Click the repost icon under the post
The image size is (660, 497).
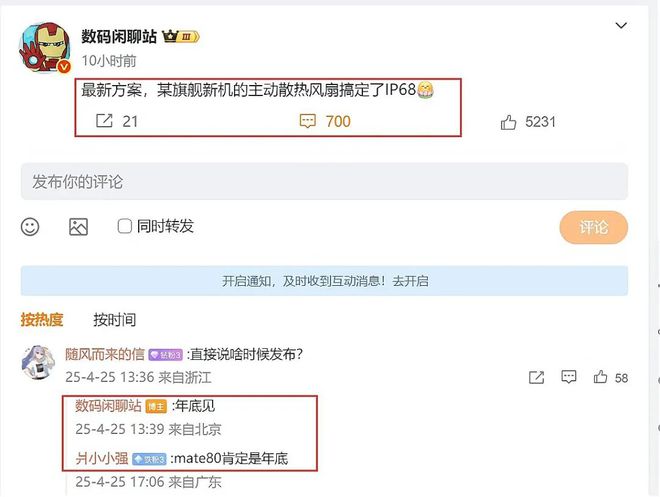tap(104, 121)
